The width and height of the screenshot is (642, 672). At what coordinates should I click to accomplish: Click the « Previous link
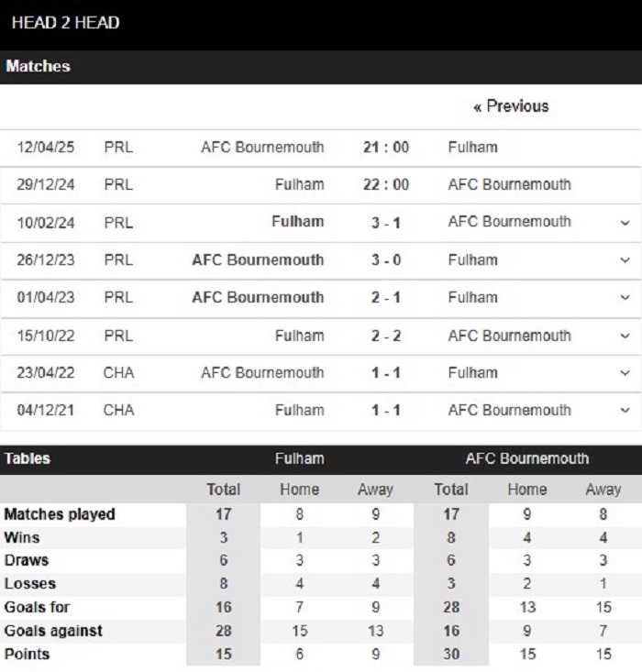point(511,105)
